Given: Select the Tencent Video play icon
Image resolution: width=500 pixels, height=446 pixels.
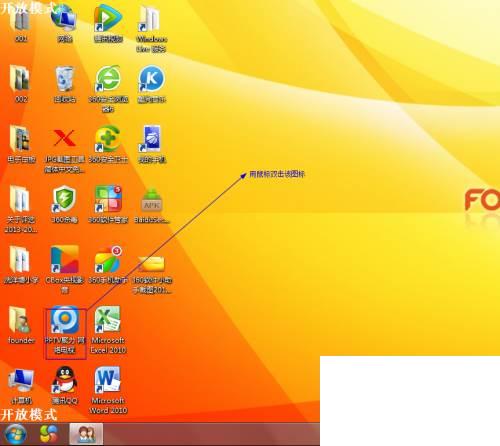Looking at the screenshot, I should point(108,23).
